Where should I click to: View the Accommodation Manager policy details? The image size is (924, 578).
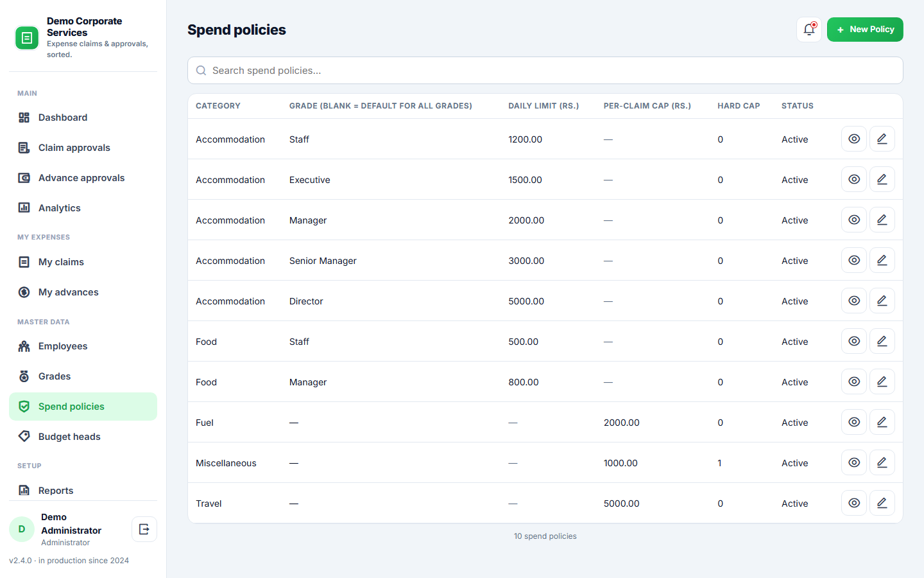(854, 220)
